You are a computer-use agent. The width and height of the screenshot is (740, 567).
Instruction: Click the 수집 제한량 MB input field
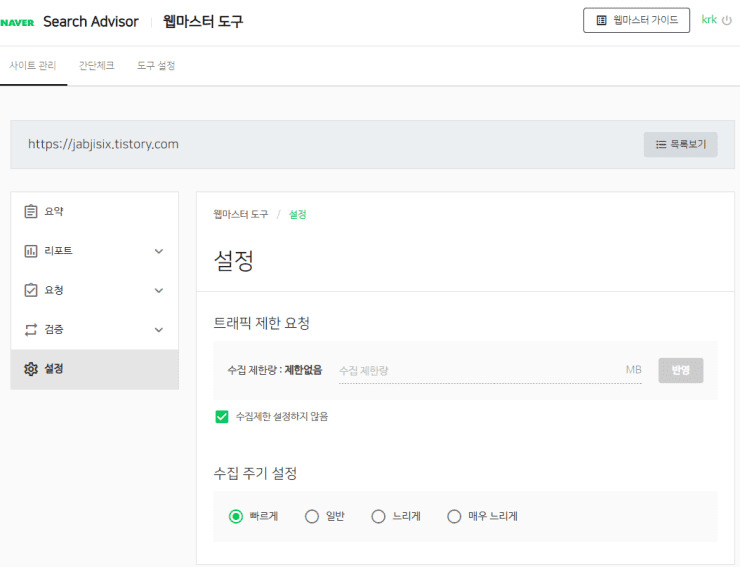click(x=490, y=371)
